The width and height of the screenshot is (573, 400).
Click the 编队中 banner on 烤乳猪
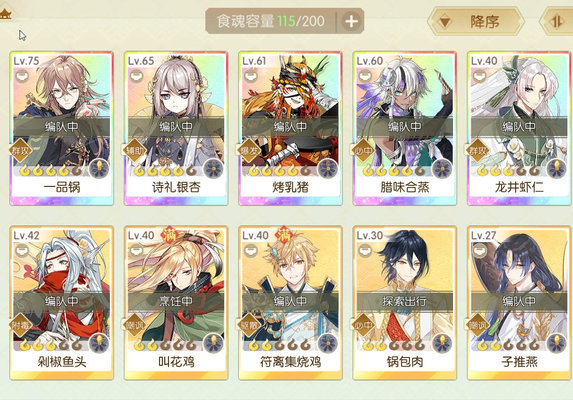tap(291, 127)
